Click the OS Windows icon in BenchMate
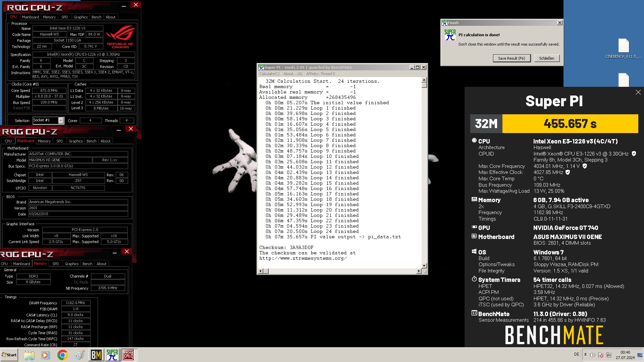 [474, 251]
